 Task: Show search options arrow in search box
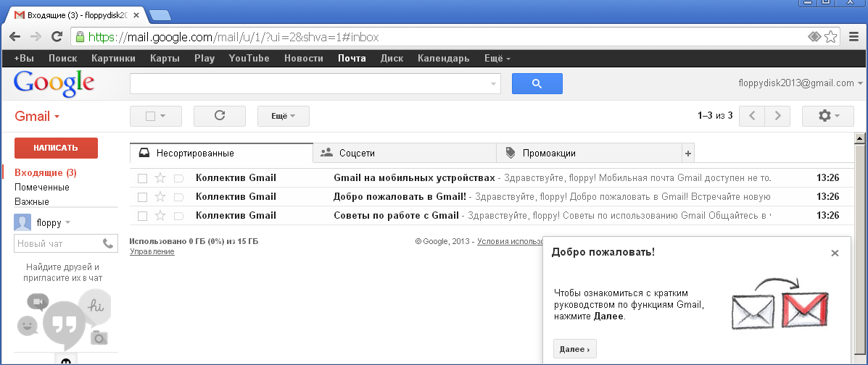coord(493,84)
